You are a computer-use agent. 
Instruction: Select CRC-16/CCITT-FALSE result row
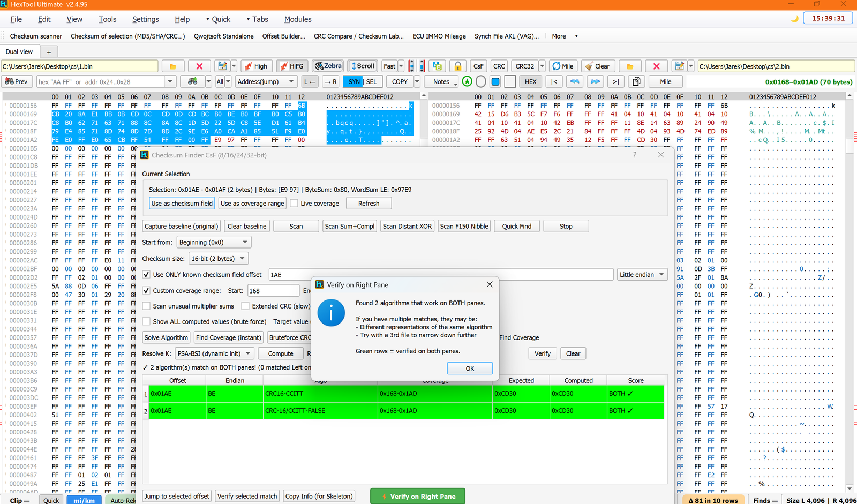pos(406,411)
